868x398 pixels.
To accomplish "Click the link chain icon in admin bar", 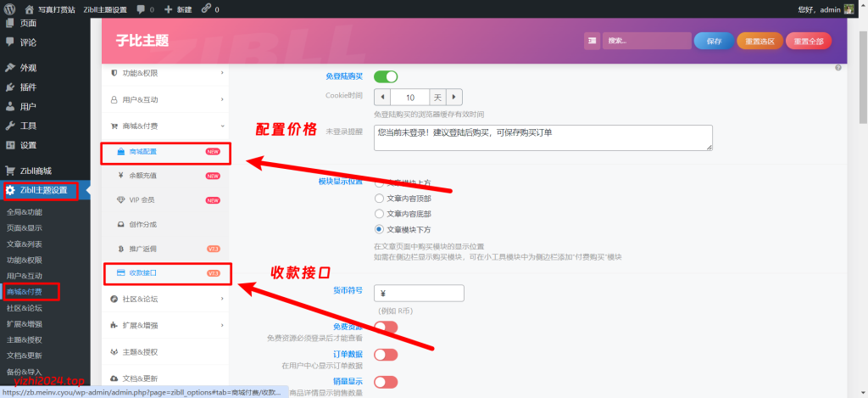I will click(x=206, y=8).
